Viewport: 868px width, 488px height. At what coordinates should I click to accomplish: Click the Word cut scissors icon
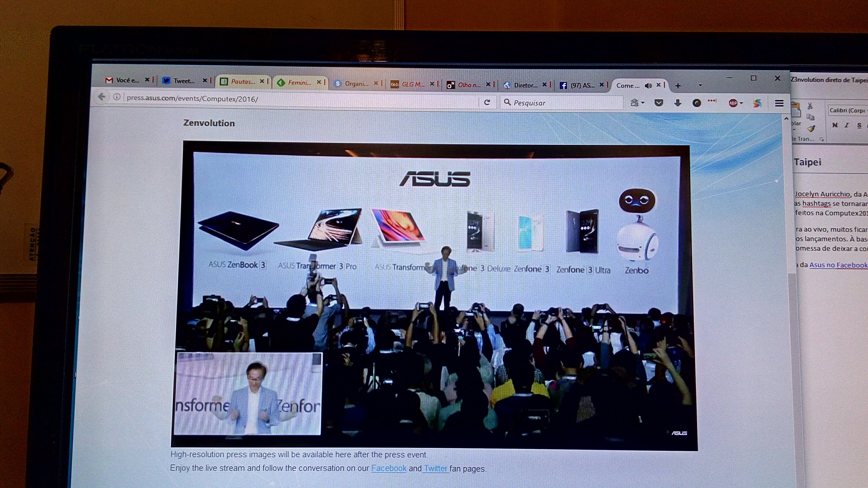click(810, 106)
